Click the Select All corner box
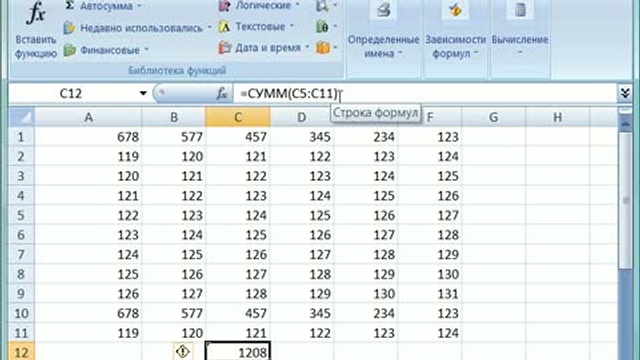The width and height of the screenshot is (640, 360). coord(22,117)
